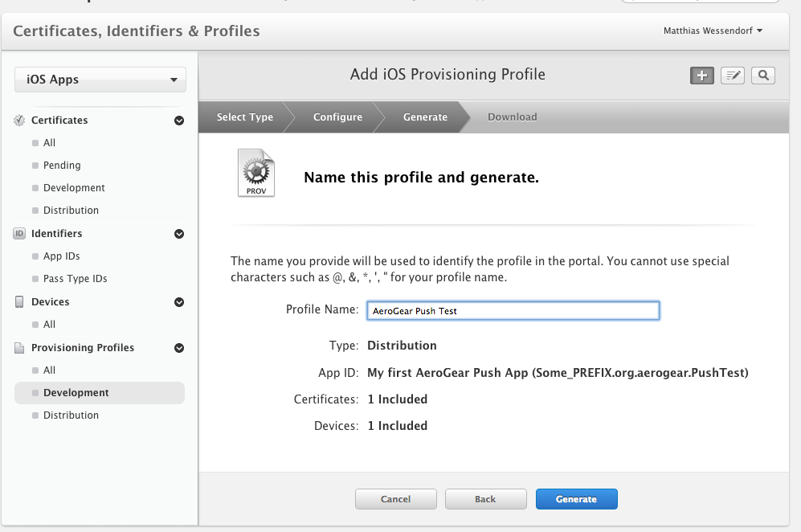801x532 pixels.
Task: Collapse the Provisioning Profiles section
Action: tap(178, 347)
